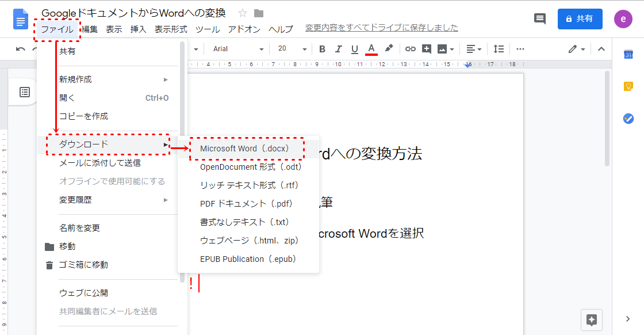The image size is (644, 335).
Task: Open the text color picker
Action: pyautogui.click(x=371, y=49)
